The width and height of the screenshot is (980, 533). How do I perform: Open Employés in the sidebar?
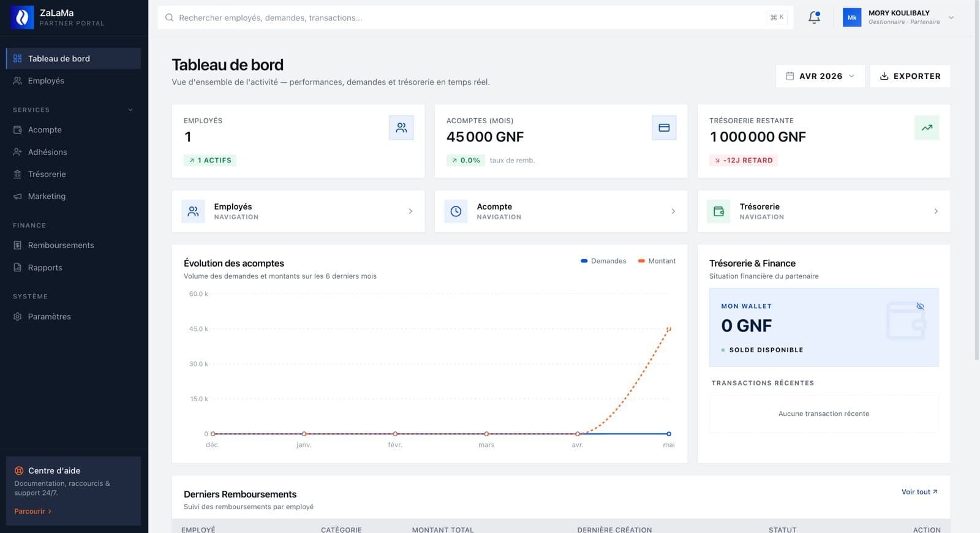pyautogui.click(x=73, y=81)
